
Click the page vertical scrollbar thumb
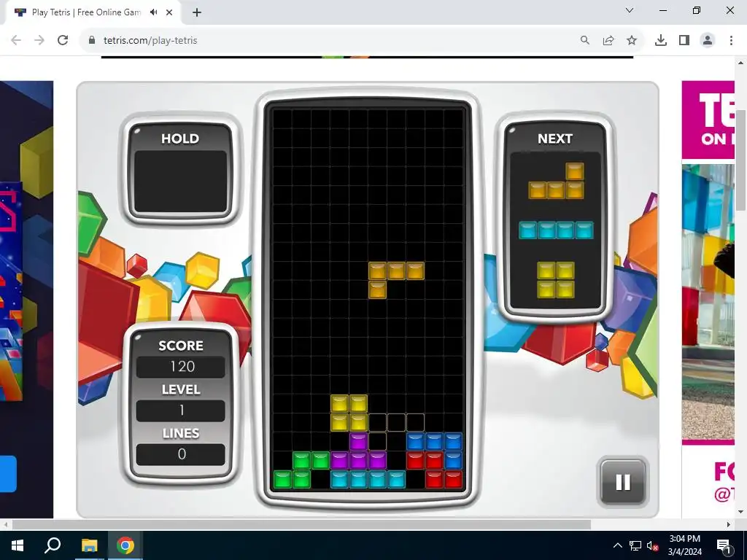pos(741,160)
